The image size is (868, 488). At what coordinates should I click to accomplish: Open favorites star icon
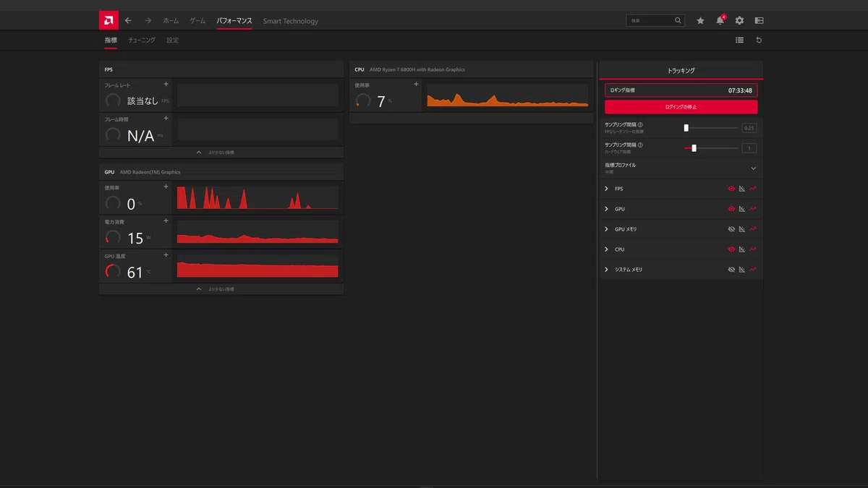tap(700, 21)
